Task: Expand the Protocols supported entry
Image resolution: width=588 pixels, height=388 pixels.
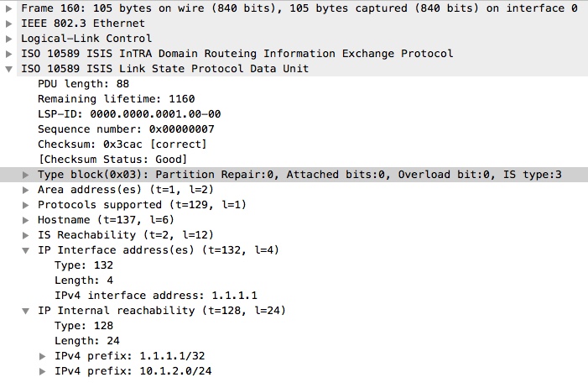Action: (x=26, y=205)
